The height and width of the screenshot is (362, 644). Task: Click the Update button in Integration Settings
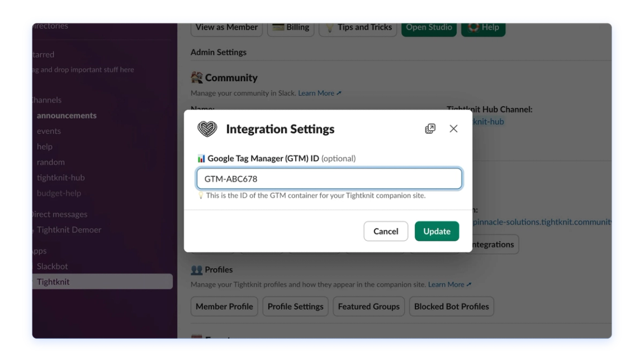pyautogui.click(x=437, y=231)
